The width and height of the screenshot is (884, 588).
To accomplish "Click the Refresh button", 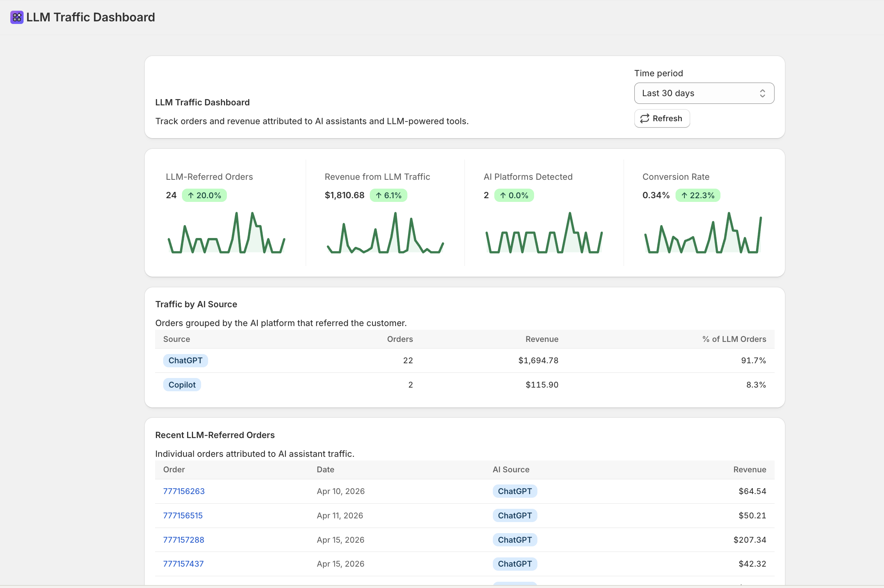I will click(662, 119).
